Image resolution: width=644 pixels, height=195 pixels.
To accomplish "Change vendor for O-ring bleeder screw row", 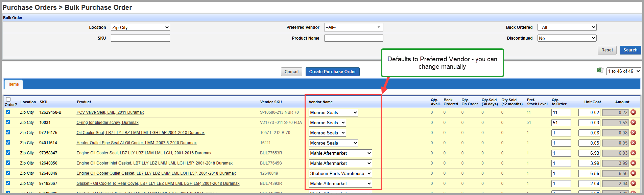I will pos(327,123).
